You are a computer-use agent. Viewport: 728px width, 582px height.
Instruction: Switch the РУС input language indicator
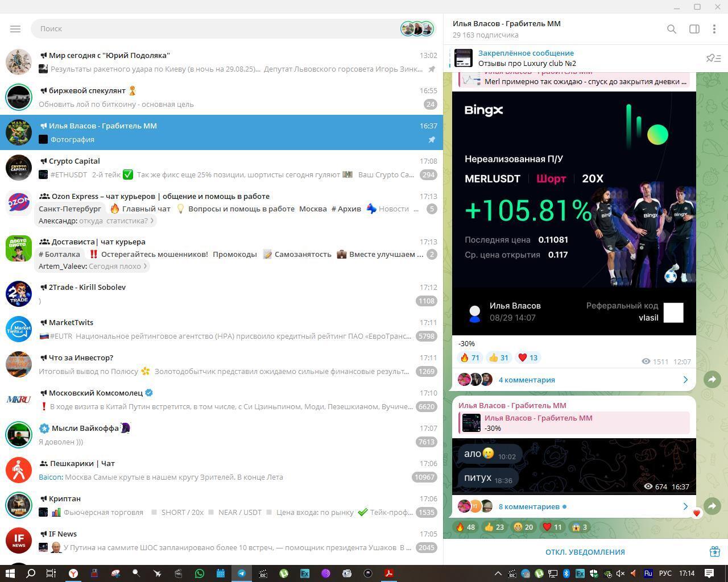(665, 573)
